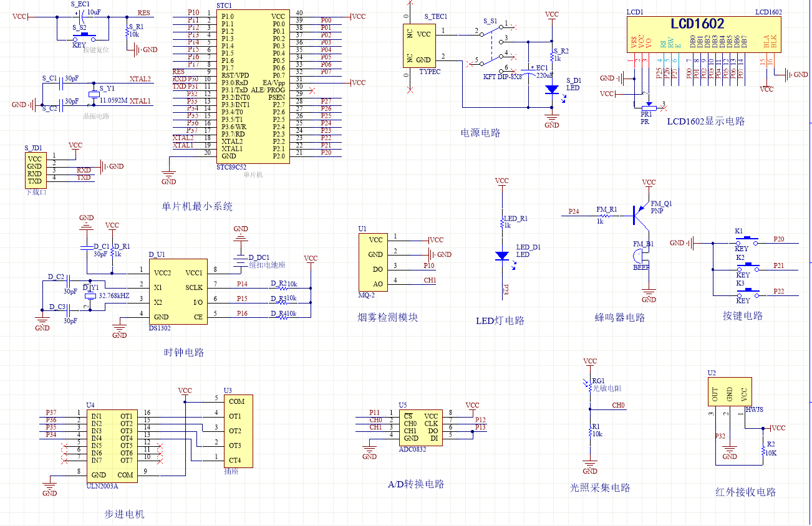Image resolution: width=812 pixels, height=526 pixels.
Task: Select the 按键电路 label
Action: click(743, 315)
